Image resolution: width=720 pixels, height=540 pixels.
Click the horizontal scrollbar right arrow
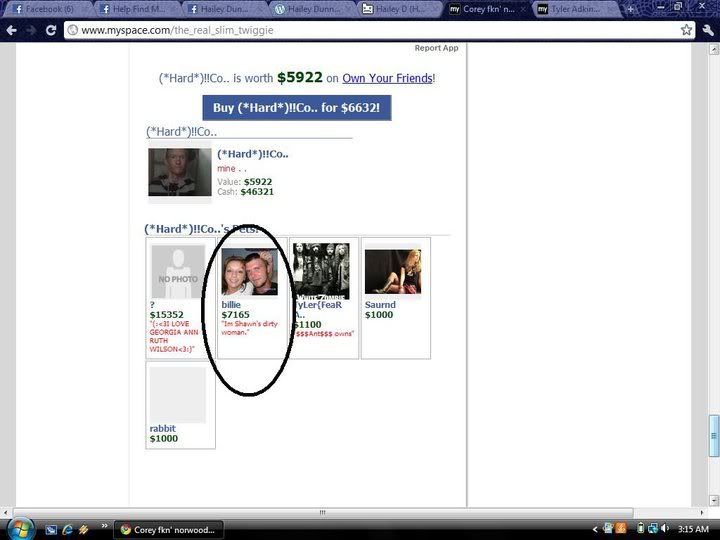[702, 512]
